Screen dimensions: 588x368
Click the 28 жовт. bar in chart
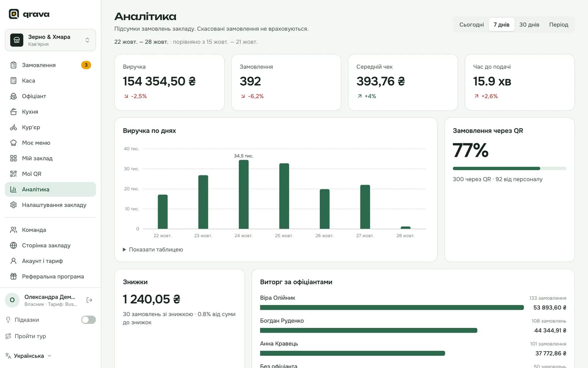(x=405, y=228)
